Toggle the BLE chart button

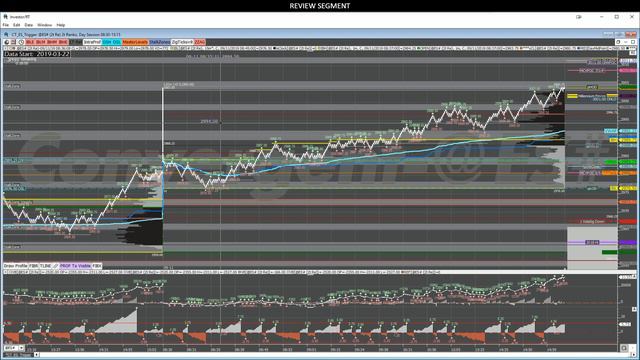coord(30,42)
